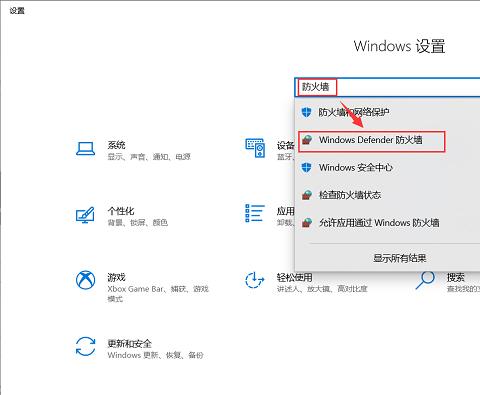The height and width of the screenshot is (395, 480).
Task: Click the 背景、锁屏、颜色 description
Action: coord(138,222)
